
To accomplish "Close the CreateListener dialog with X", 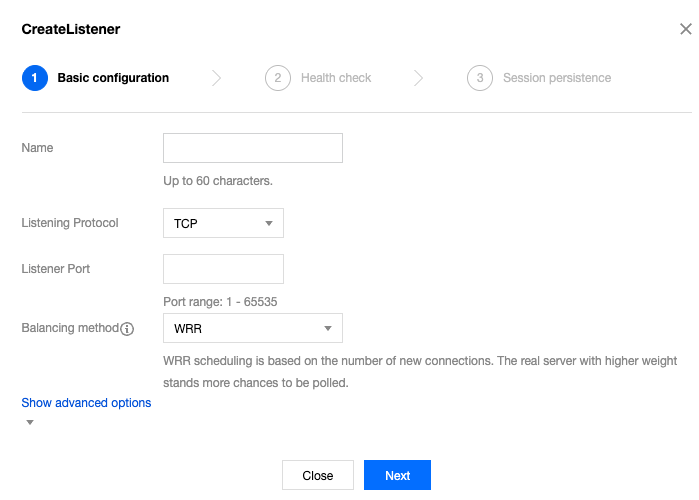I will (685, 29).
